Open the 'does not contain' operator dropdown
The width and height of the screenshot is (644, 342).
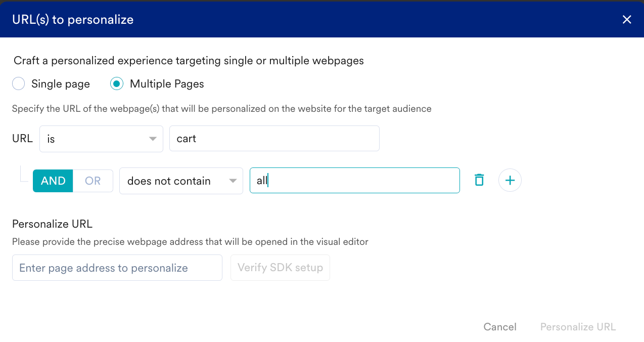pyautogui.click(x=181, y=181)
